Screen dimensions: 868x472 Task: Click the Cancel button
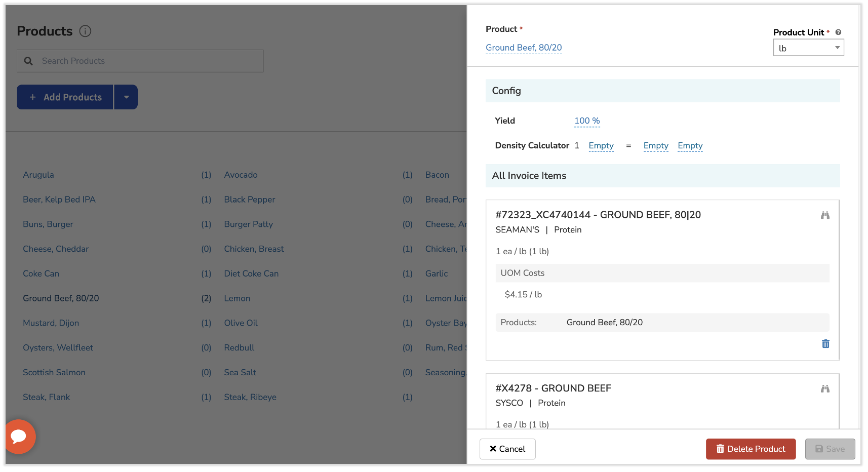507,449
